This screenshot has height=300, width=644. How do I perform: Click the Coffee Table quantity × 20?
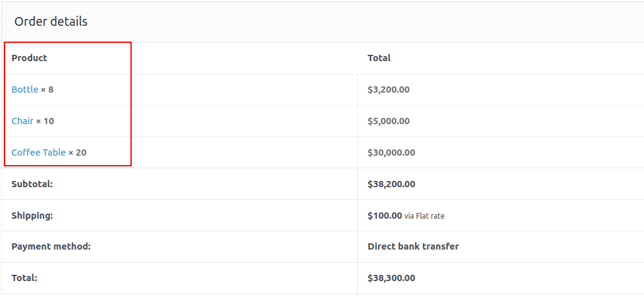(x=78, y=153)
